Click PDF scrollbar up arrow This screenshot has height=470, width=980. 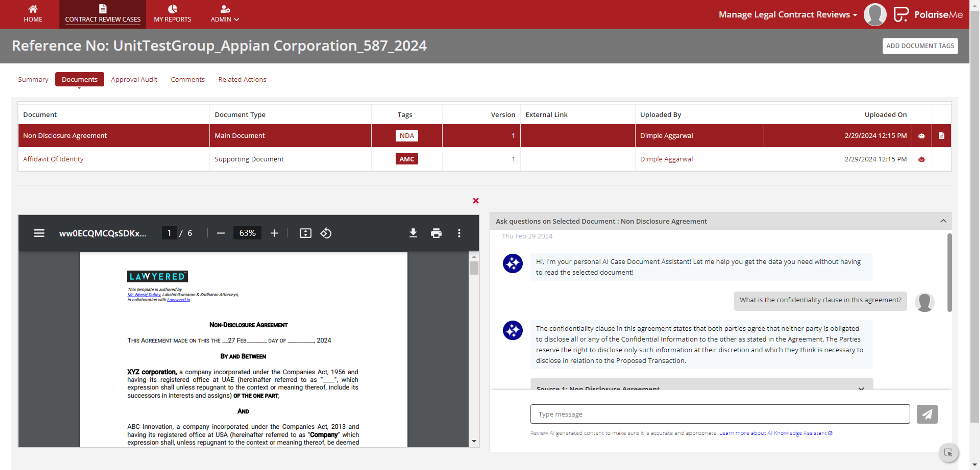(474, 256)
